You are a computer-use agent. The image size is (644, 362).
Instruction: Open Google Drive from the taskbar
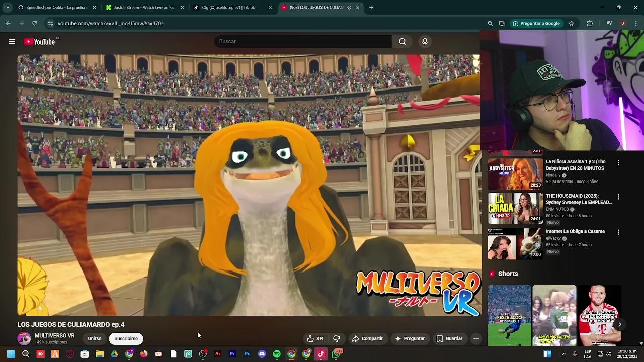tap(114, 354)
